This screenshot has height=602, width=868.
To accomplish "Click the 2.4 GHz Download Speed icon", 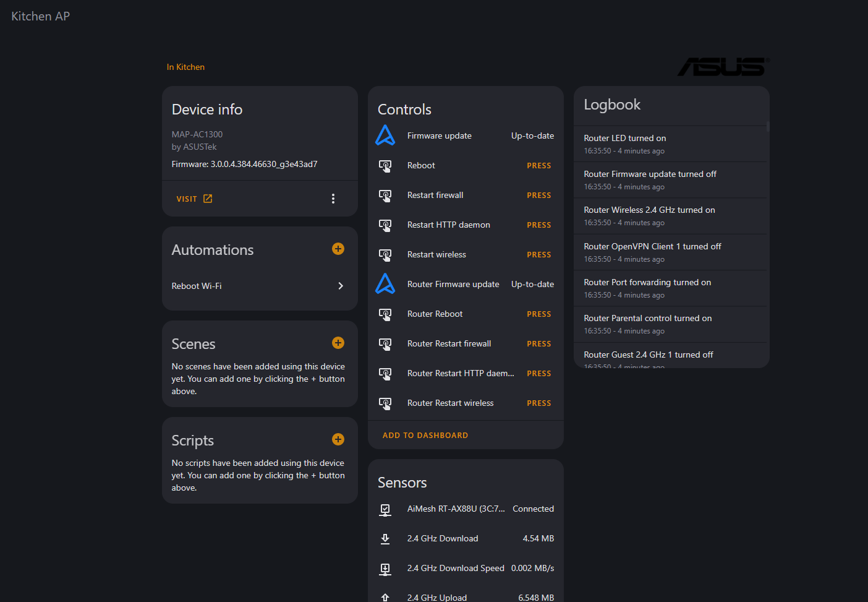I will click(x=385, y=569).
